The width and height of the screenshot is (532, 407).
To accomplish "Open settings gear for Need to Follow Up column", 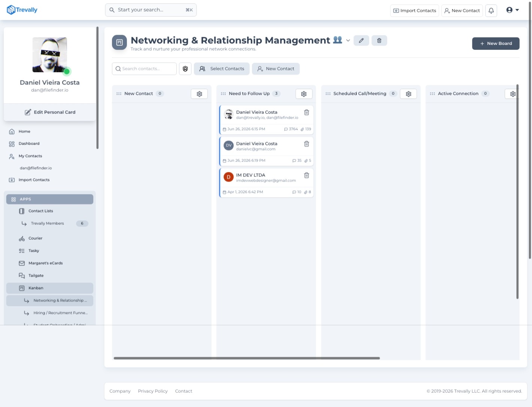I will pos(304,94).
